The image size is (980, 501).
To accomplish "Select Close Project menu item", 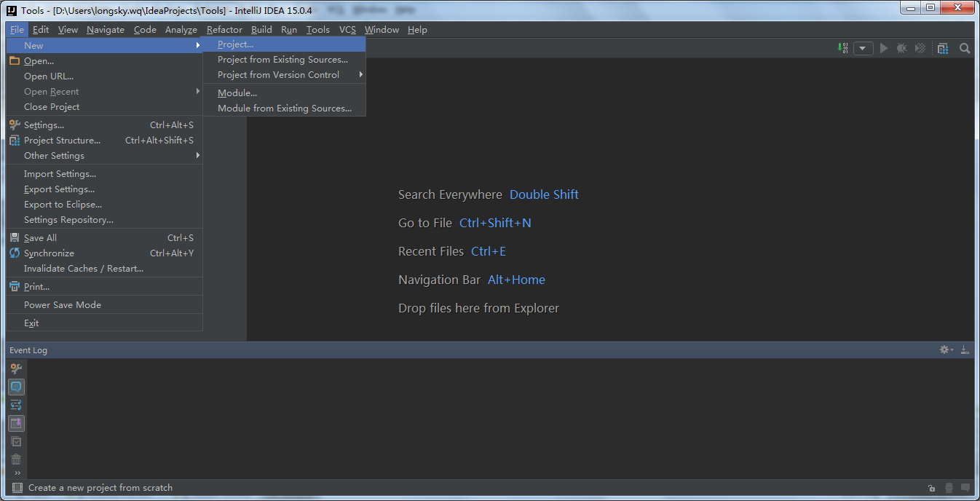I will (104, 107).
